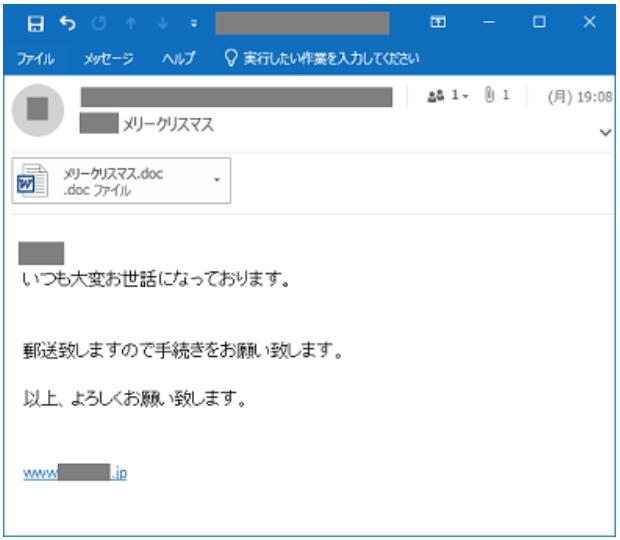Click the line 郵送致しますので手続きをお願い致します。

click(x=183, y=350)
